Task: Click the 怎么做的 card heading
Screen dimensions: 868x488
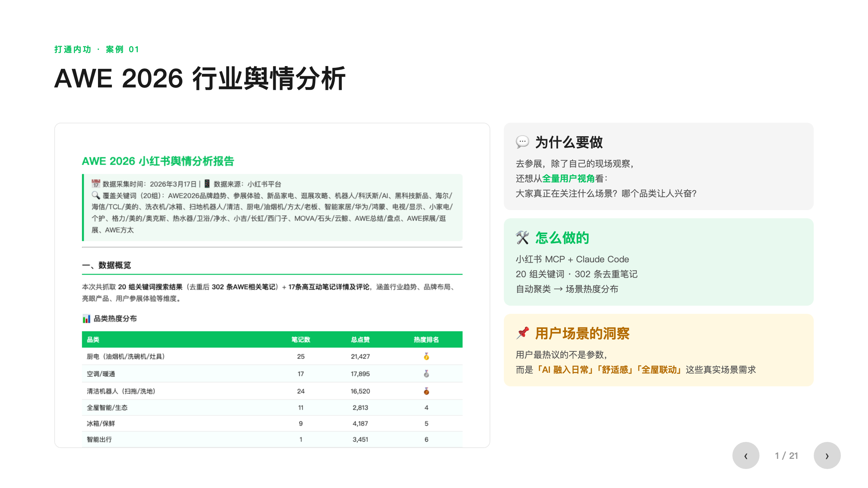Action: click(x=562, y=238)
